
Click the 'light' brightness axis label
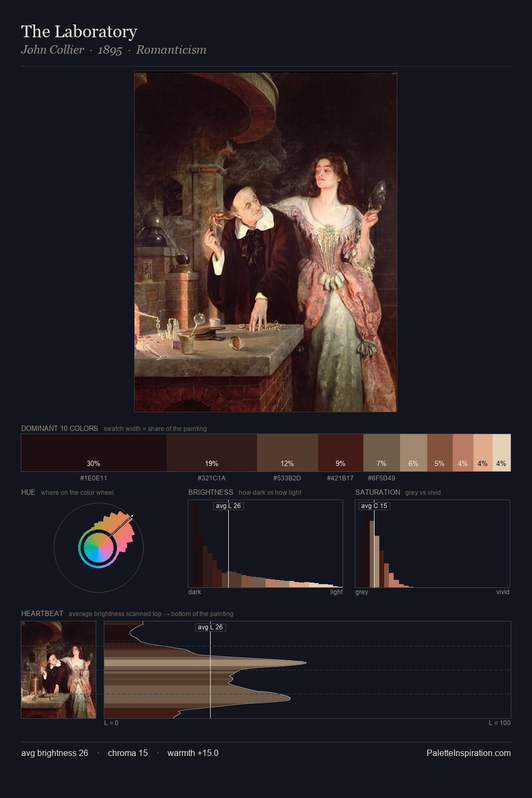point(337,592)
